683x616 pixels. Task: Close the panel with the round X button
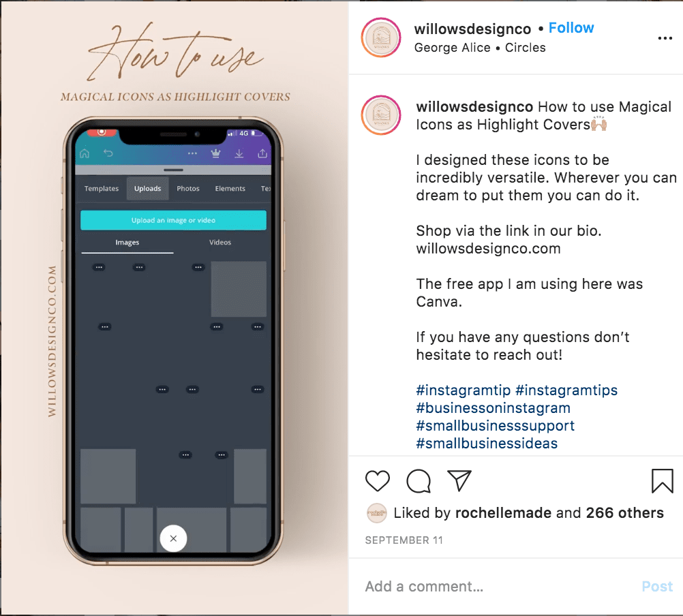click(173, 538)
